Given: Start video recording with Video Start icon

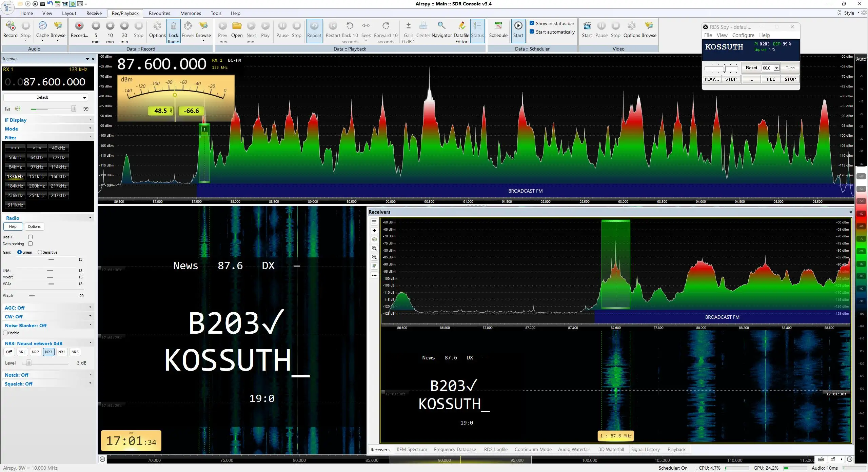Looking at the screenshot, I should pos(587,26).
